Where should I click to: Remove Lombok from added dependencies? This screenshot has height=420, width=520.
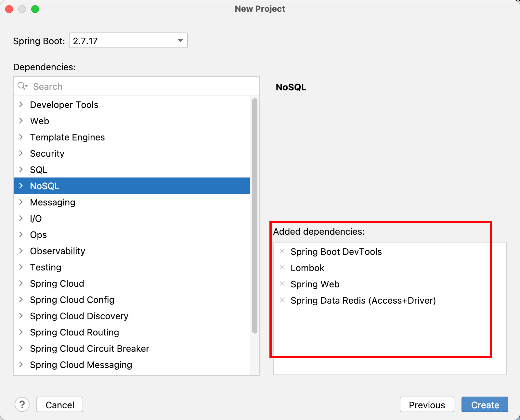tap(282, 267)
